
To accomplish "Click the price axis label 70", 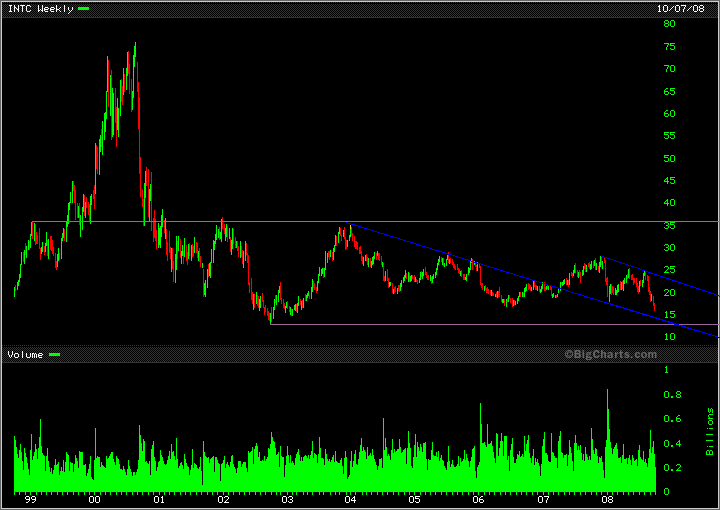I will tap(669, 68).
